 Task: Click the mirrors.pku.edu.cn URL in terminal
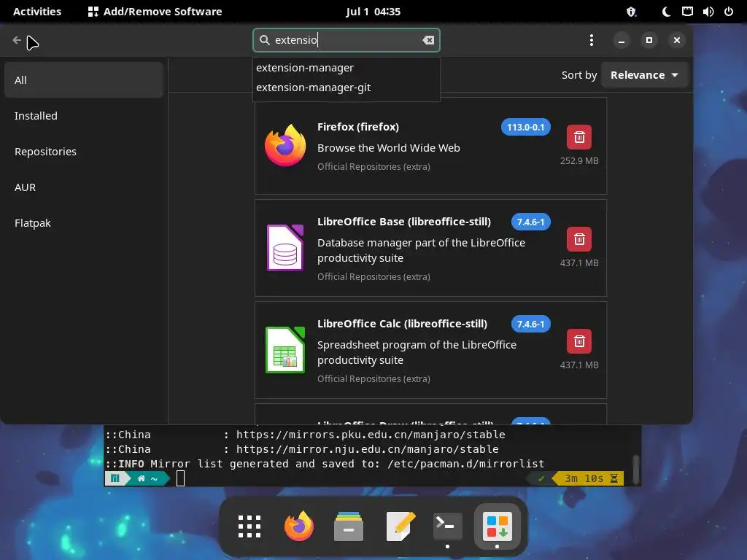pyautogui.click(x=371, y=435)
